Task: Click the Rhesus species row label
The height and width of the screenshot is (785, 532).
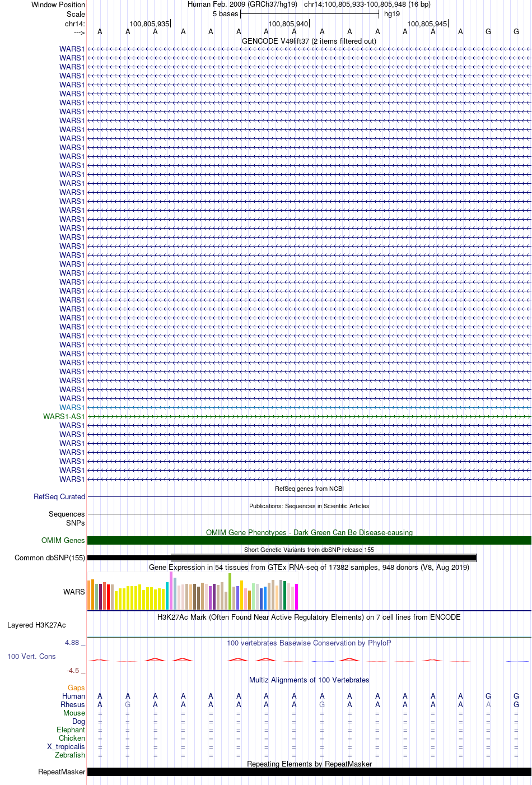Action: [x=73, y=704]
